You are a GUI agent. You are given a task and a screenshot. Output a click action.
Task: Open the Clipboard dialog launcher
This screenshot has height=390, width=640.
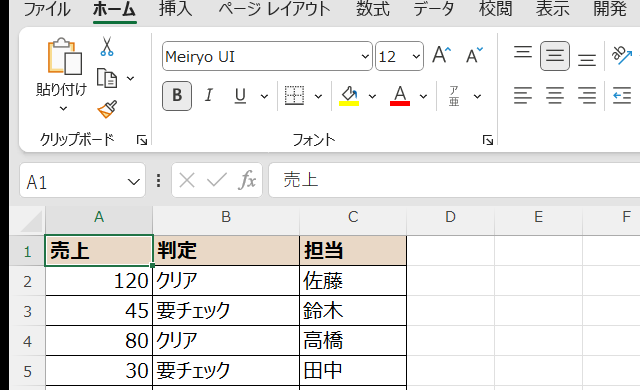click(x=142, y=141)
